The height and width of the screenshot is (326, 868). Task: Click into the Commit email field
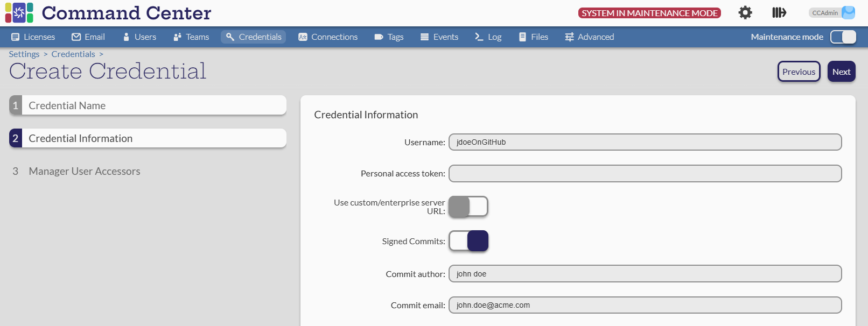[x=645, y=305]
